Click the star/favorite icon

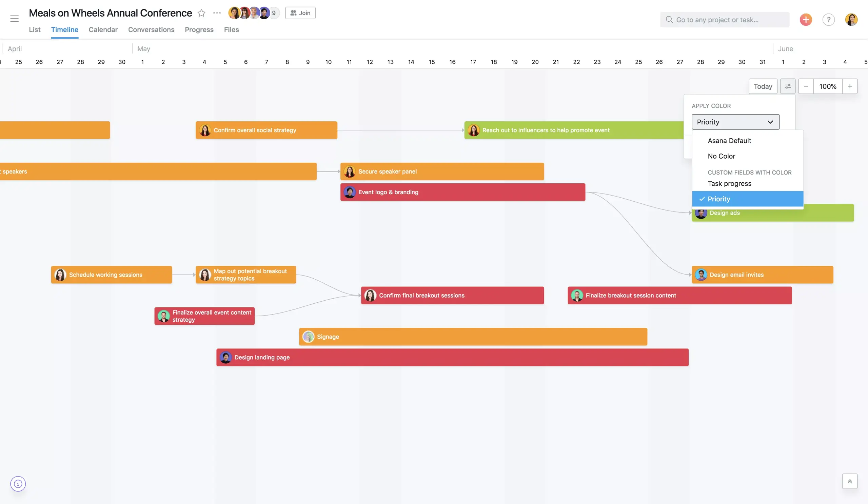pos(201,13)
